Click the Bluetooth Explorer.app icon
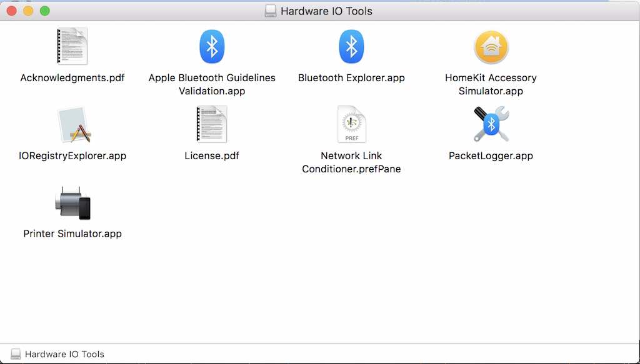The height and width of the screenshot is (364, 640). click(x=351, y=46)
